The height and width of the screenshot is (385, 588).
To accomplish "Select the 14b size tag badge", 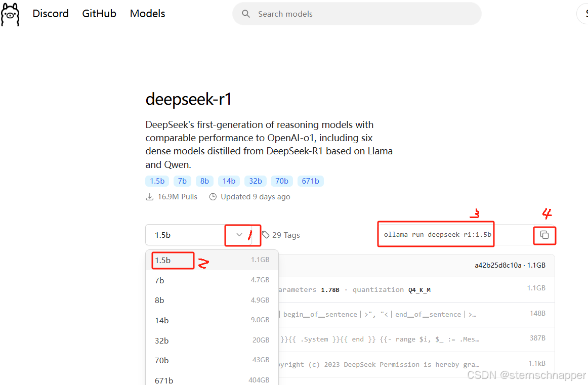I will point(229,181).
